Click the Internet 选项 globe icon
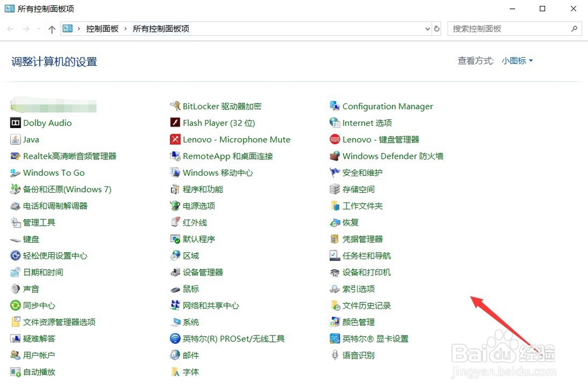The height and width of the screenshot is (392, 588). (335, 123)
